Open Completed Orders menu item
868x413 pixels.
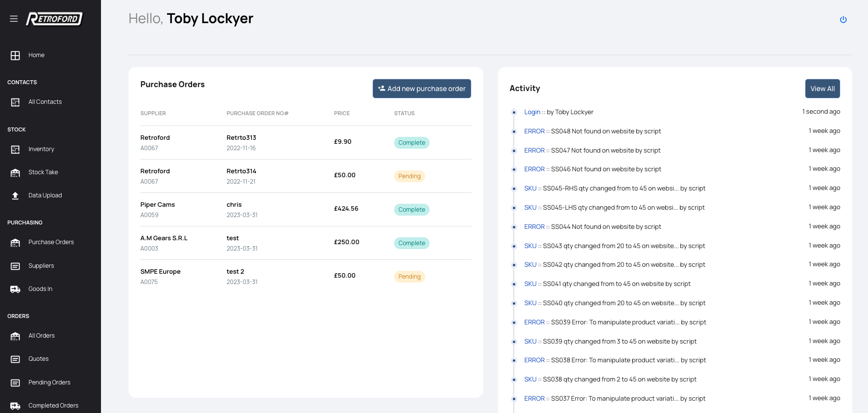tap(54, 406)
